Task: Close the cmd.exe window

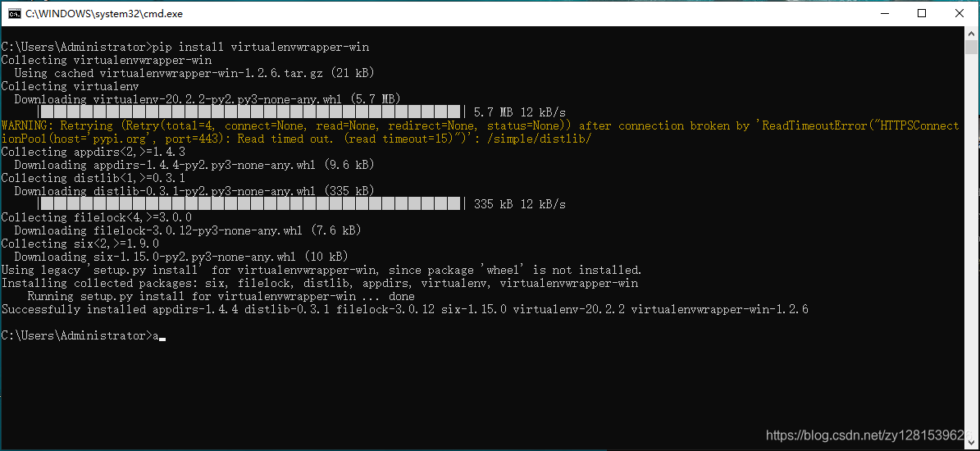Action: click(960, 13)
